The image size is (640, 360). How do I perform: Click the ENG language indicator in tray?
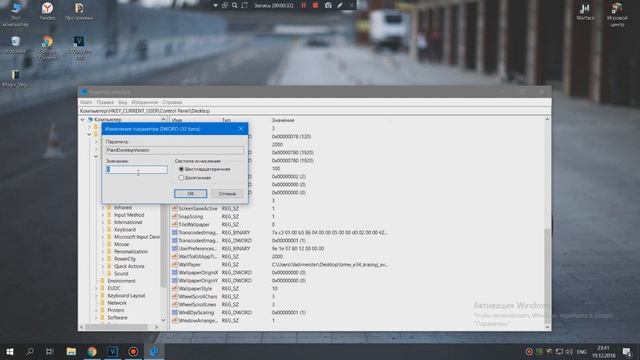pyautogui.click(x=582, y=351)
